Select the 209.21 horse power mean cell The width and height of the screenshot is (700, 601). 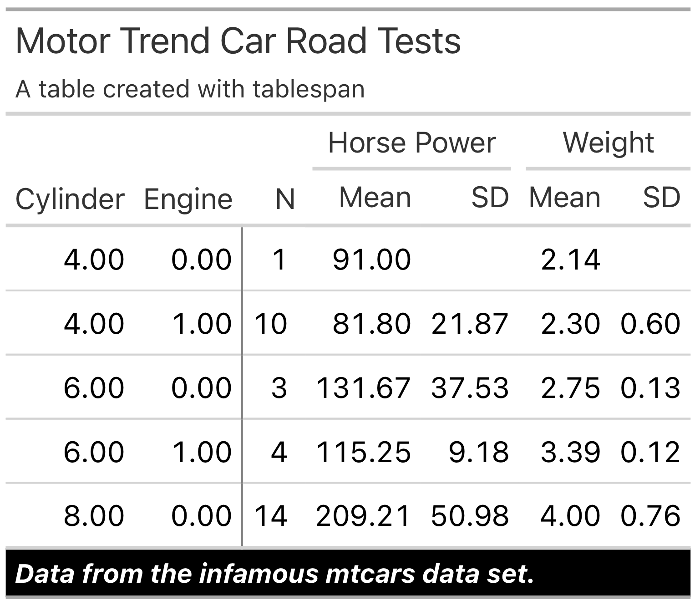point(363,516)
